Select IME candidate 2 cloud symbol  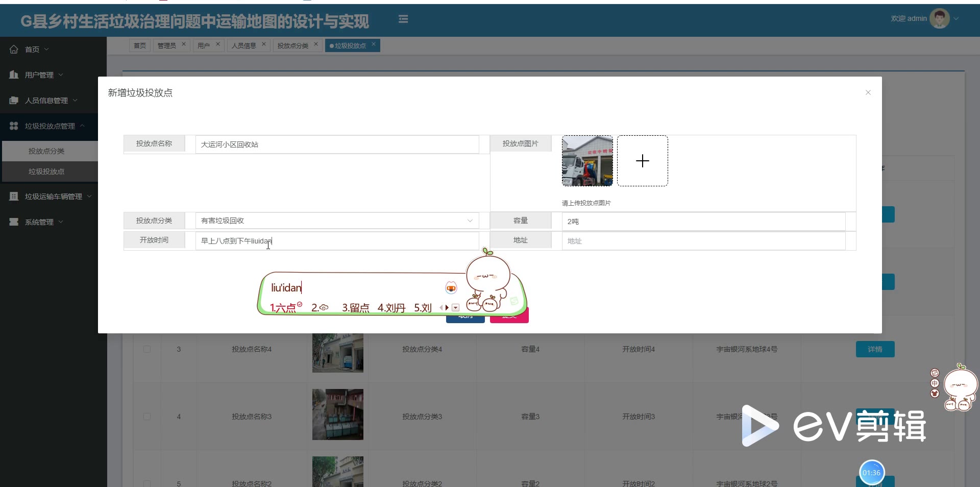click(x=320, y=308)
